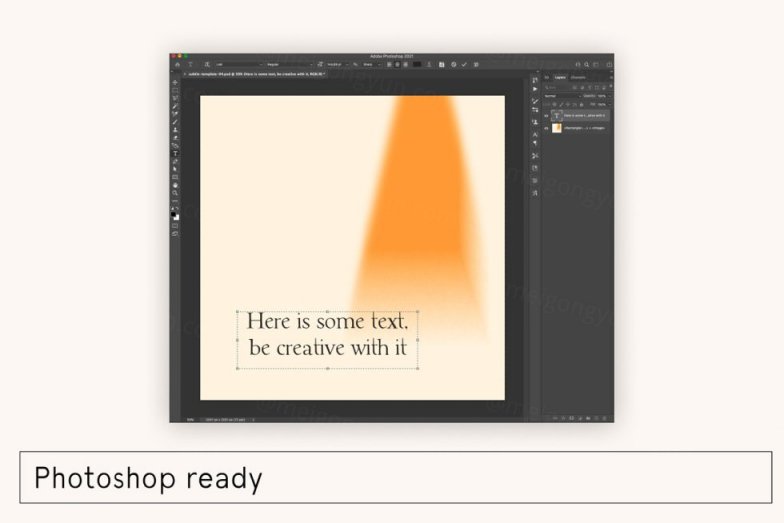
Task: Hide the text layer using eye icon
Action: [546, 115]
